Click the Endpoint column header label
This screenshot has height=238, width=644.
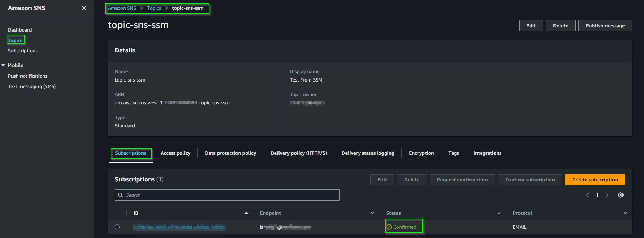coord(271,213)
